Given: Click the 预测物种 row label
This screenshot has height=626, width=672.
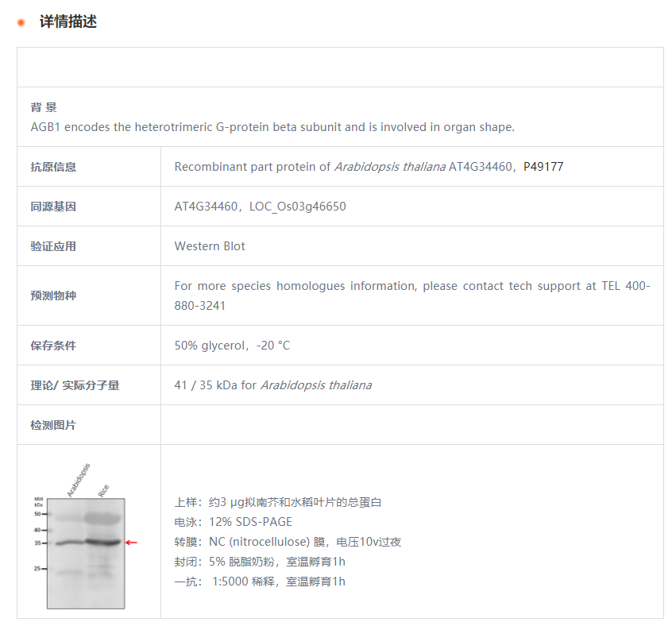Looking at the screenshot, I should click(x=53, y=296).
